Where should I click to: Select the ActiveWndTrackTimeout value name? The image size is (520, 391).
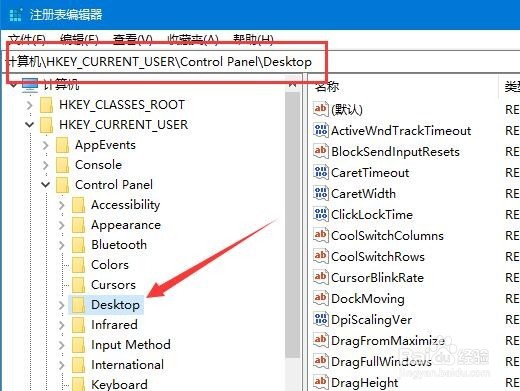(x=401, y=130)
